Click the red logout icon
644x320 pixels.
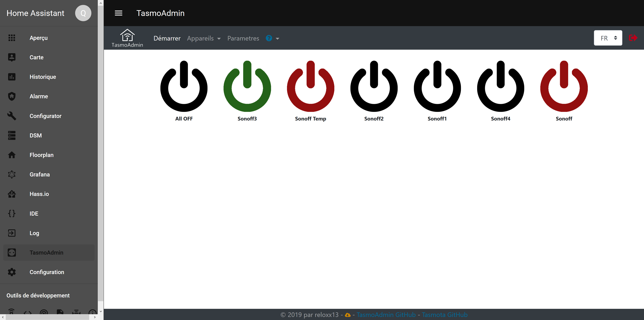[633, 38]
